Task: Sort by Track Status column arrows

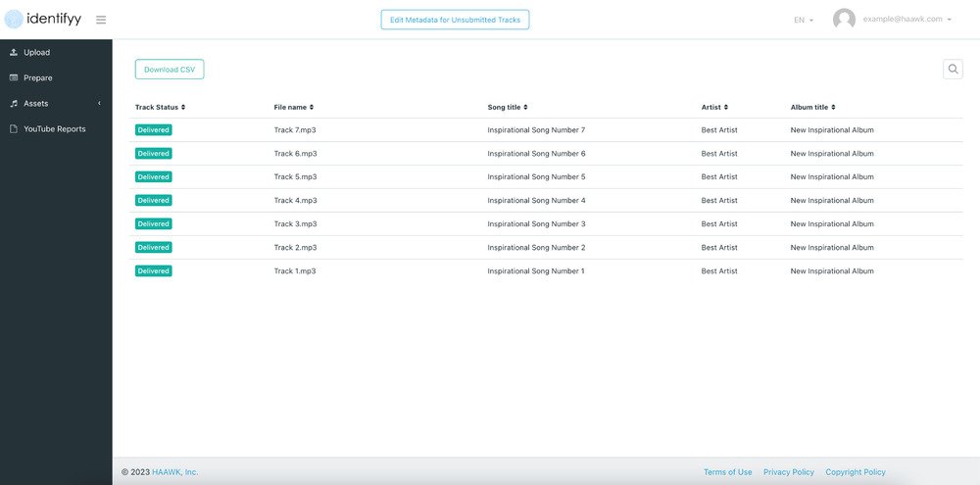Action: pos(183,108)
